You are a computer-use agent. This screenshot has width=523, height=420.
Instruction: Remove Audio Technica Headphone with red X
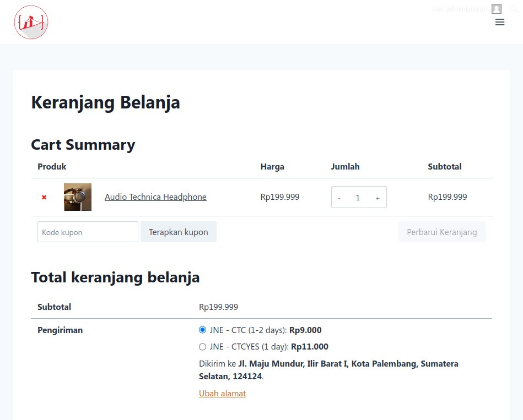tap(44, 197)
